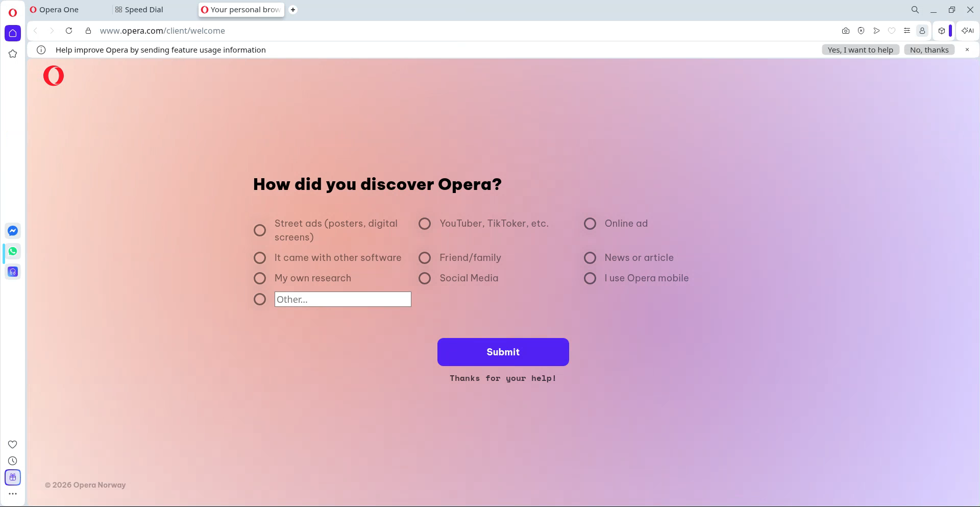Open the heart icon in the sidebar
Screen dimensions: 980x507
pyautogui.click(x=13, y=444)
